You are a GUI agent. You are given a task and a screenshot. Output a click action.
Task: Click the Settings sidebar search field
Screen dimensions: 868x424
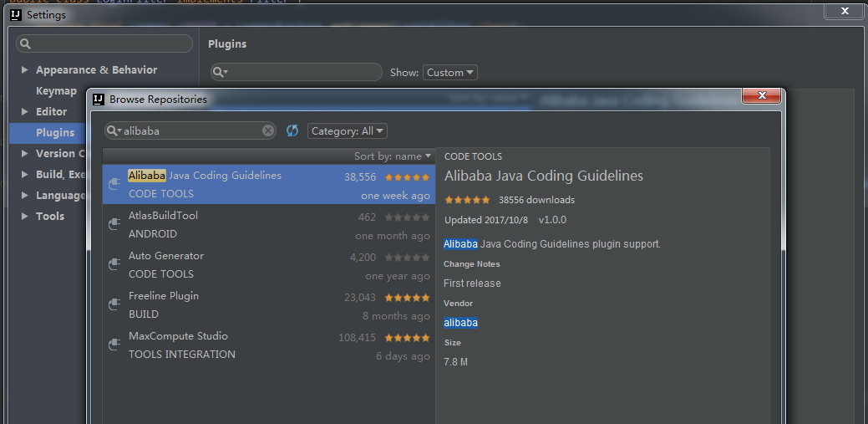point(104,43)
